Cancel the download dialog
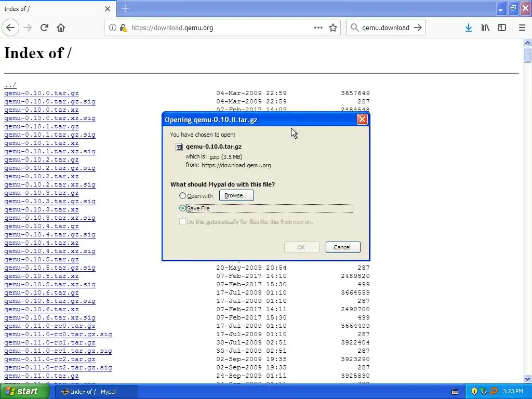Image resolution: width=532 pixels, height=399 pixels. tap(343, 247)
